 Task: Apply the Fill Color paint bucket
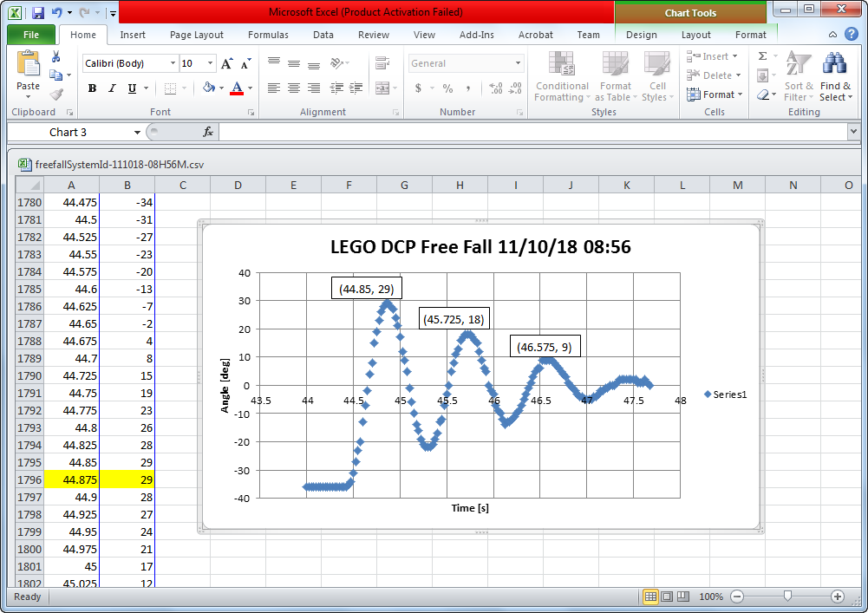[x=209, y=88]
